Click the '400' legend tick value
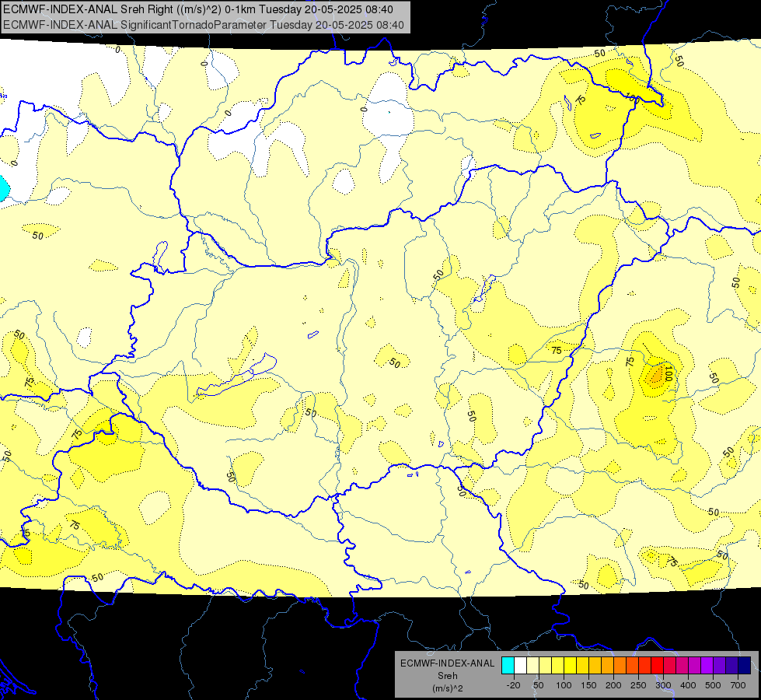This screenshot has height=700, width=761. point(688,685)
